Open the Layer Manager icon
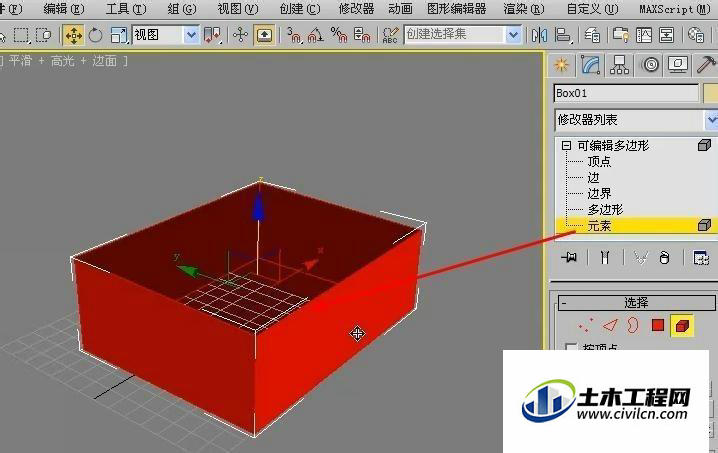The image size is (718, 453). coord(592,35)
